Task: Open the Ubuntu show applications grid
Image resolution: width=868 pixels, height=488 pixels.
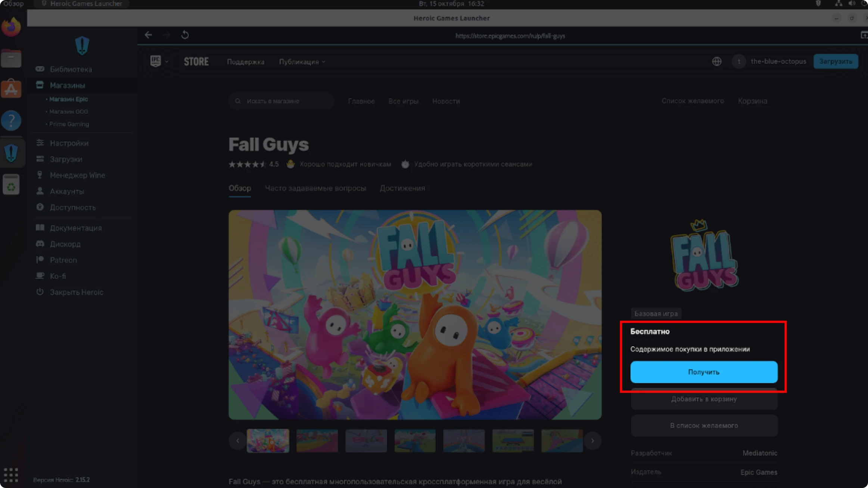Action: coord(11,475)
